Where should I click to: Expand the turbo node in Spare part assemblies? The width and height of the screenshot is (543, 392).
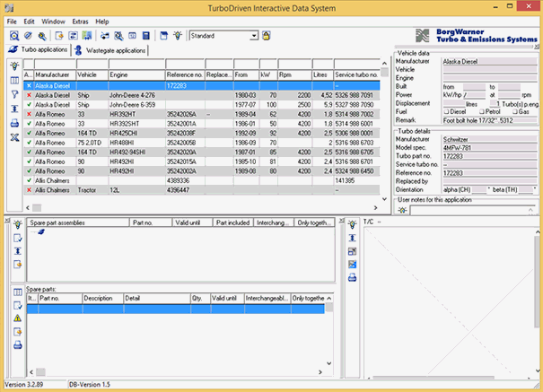(x=41, y=231)
